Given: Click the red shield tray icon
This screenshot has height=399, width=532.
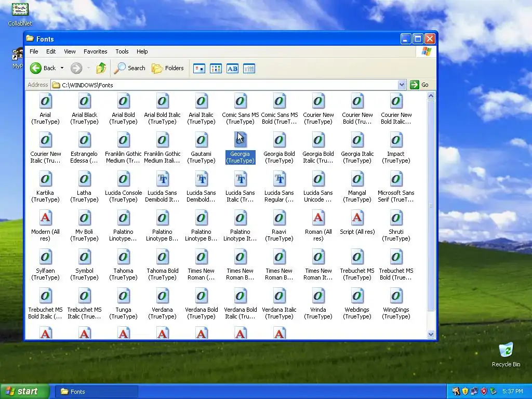Looking at the screenshot, I should tap(484, 392).
